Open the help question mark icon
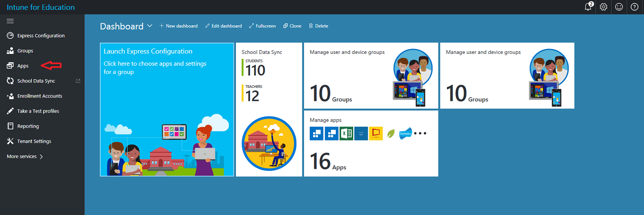 click(x=634, y=6)
